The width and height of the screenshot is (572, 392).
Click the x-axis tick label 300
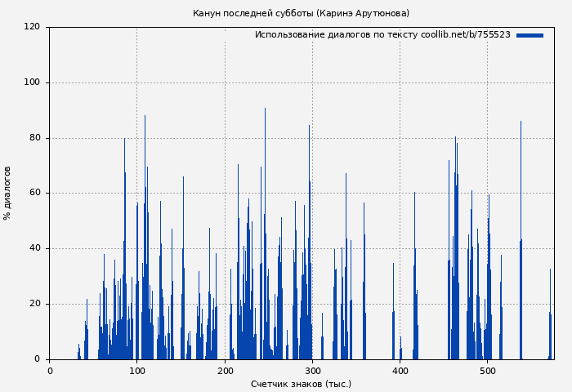coord(312,370)
